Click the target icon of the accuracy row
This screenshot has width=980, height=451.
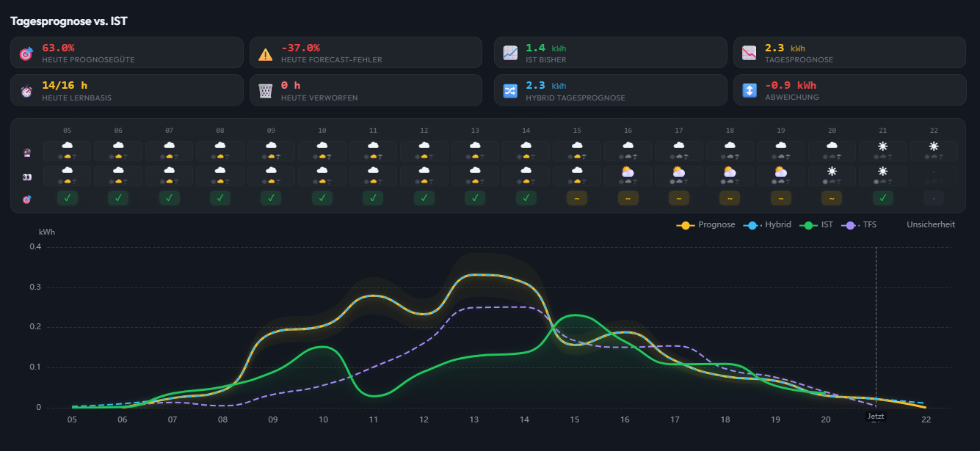click(27, 198)
